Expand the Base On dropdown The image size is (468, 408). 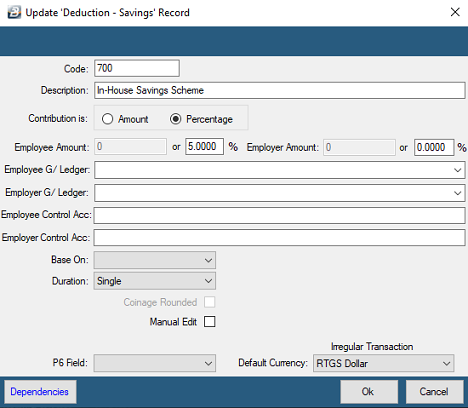pos(155,260)
